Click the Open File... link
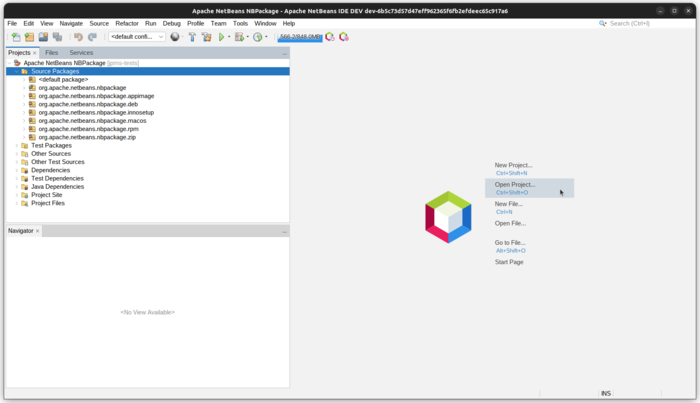 [x=510, y=223]
